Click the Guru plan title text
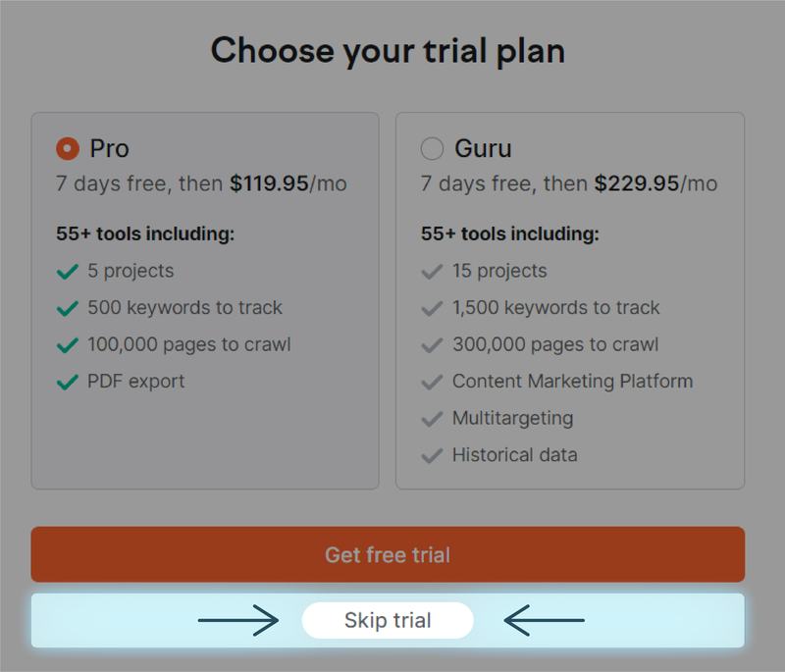 tap(483, 149)
